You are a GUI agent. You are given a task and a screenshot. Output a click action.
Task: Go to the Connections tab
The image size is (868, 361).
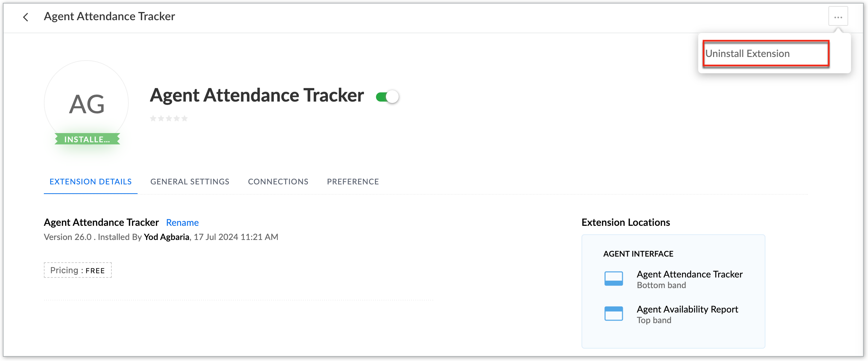tap(278, 182)
